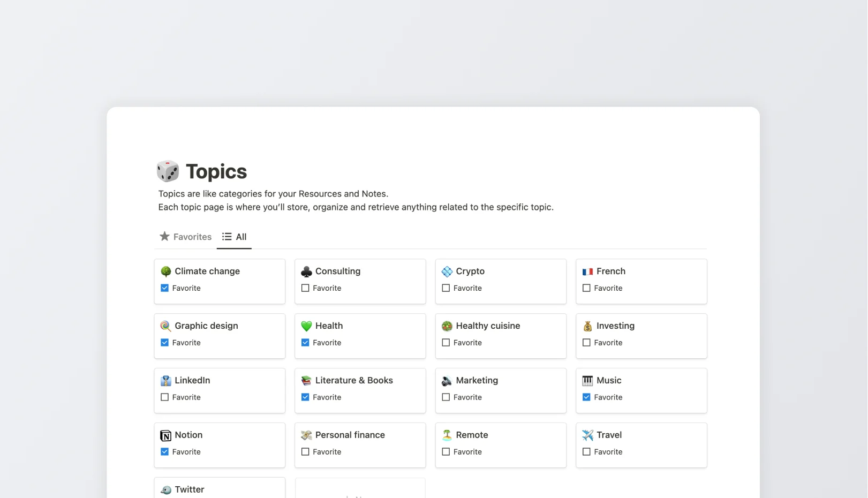Image resolution: width=868 pixels, height=498 pixels.
Task: Click the money bag icon on Investing
Action: click(587, 326)
